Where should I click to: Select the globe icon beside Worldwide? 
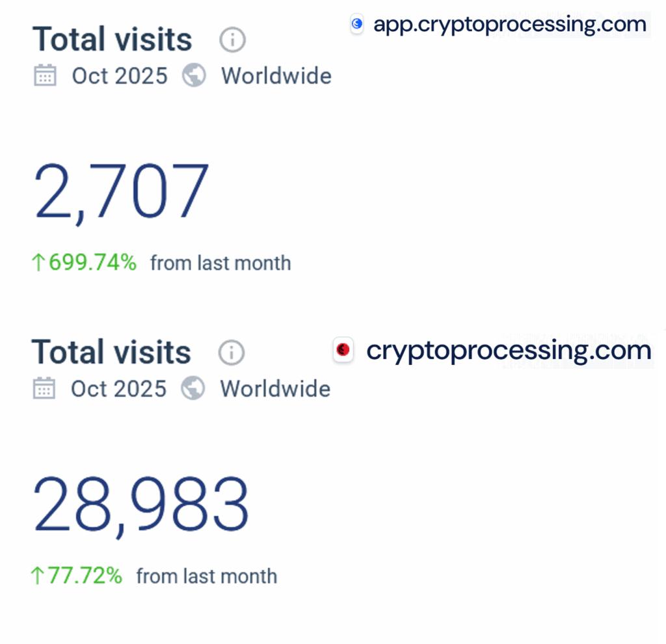tap(193, 75)
